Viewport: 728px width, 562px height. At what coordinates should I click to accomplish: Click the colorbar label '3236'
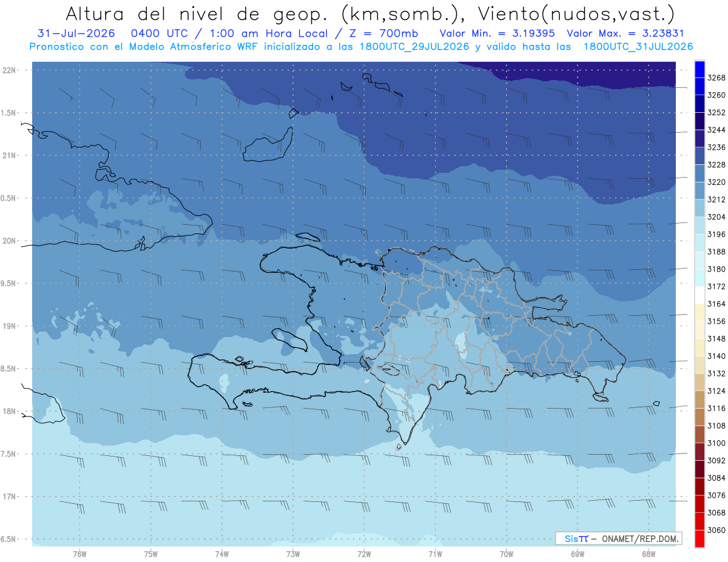pos(716,147)
